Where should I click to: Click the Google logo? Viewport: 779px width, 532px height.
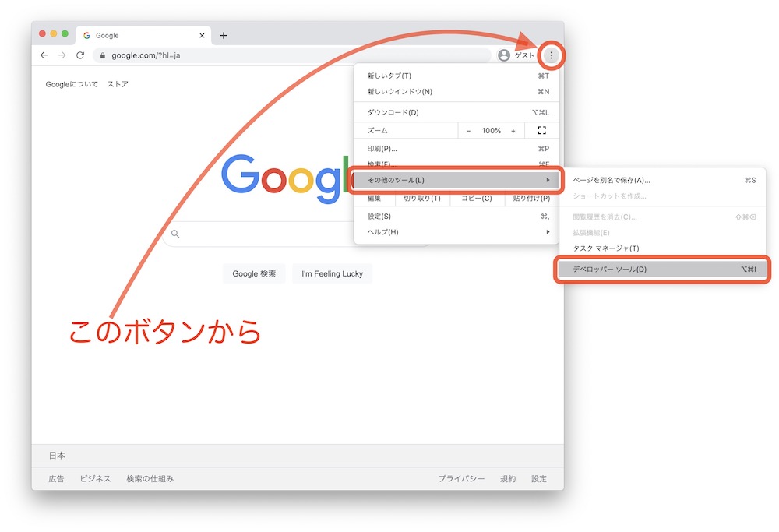click(287, 178)
